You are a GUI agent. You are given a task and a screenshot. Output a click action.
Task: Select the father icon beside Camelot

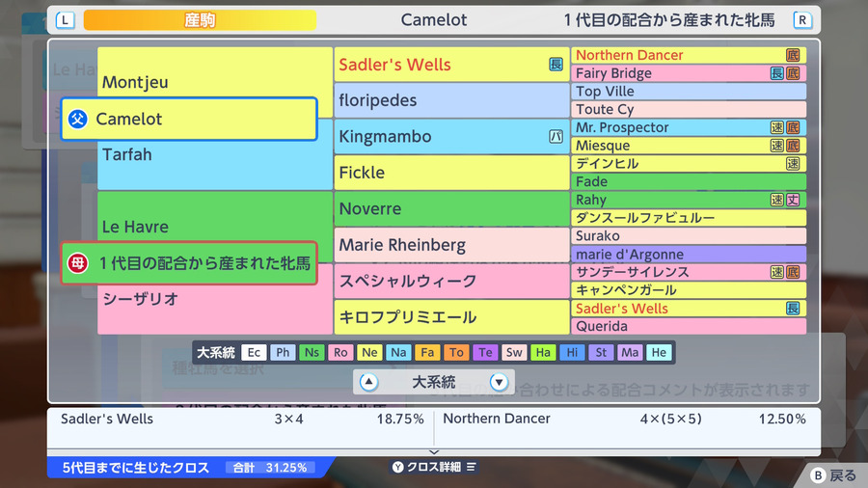coord(78,119)
